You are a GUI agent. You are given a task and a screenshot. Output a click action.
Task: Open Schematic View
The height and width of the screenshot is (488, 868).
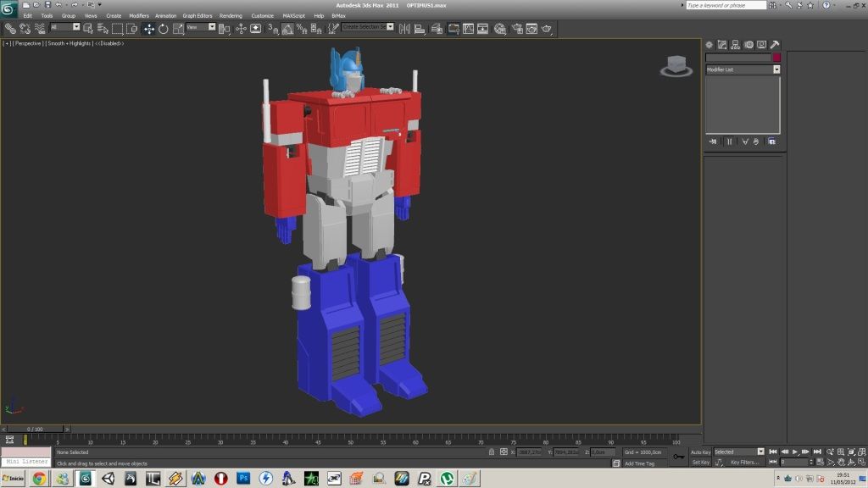[482, 29]
